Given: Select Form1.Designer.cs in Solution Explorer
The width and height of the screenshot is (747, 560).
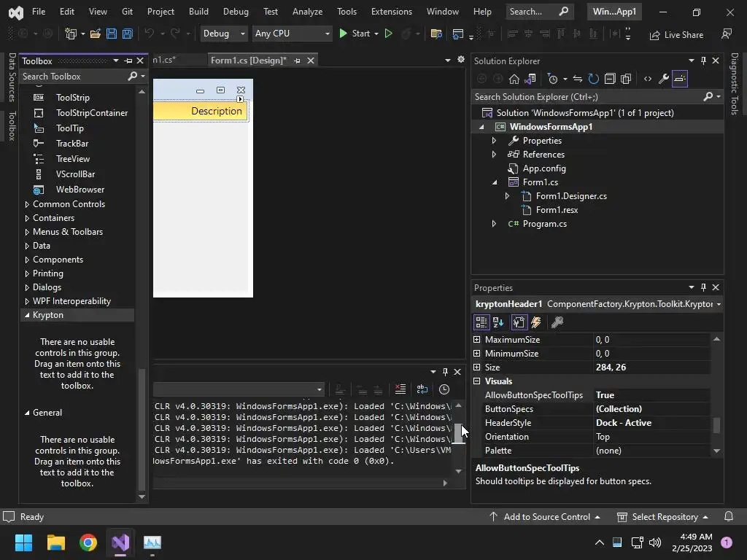Looking at the screenshot, I should pos(571,196).
